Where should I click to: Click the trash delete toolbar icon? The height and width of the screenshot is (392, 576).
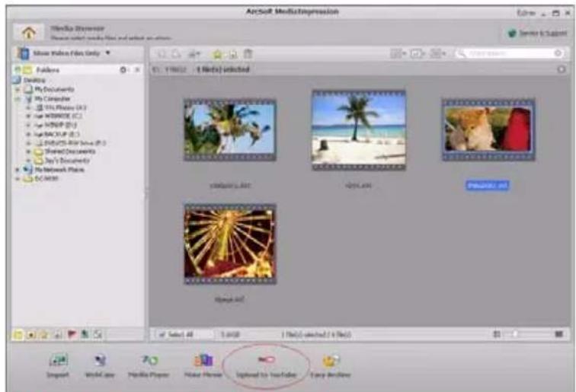(x=248, y=54)
